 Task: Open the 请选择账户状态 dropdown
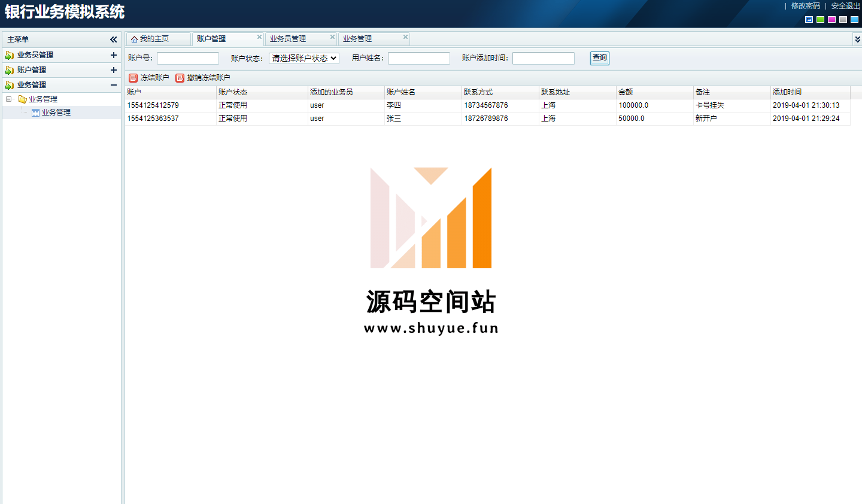point(304,58)
